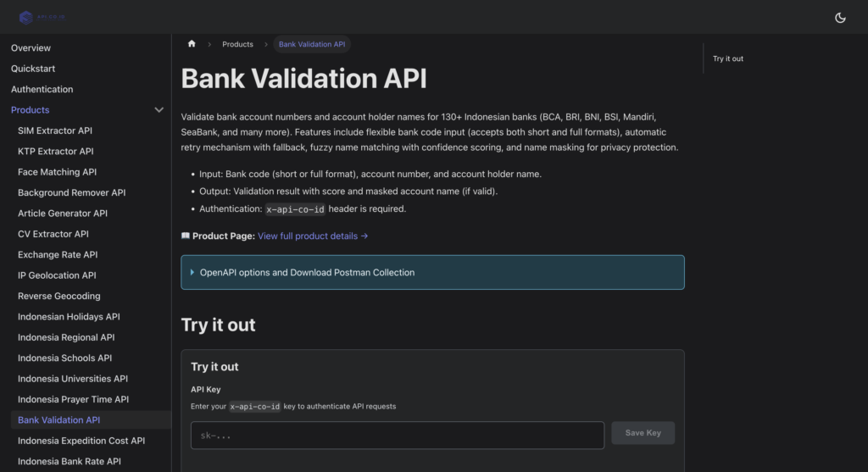Open the Exchange Rate API entry
The image size is (868, 472).
point(58,255)
